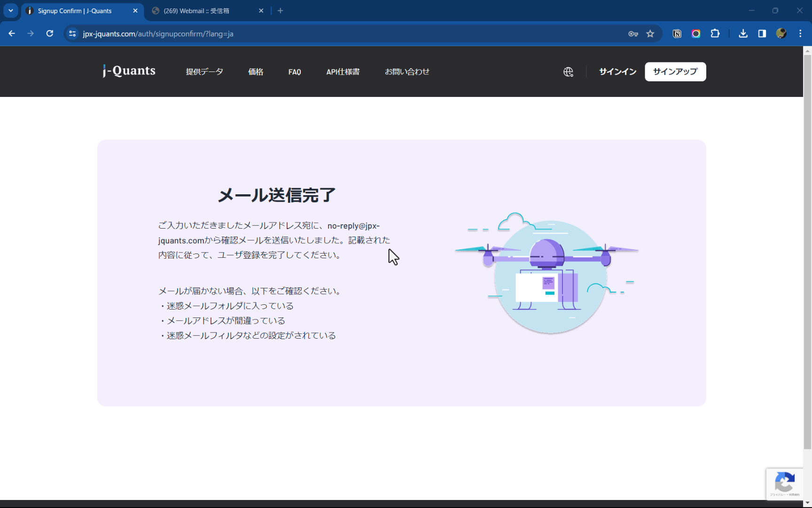The image size is (812, 508).
Task: Open the お問い合わせ page
Action: [x=407, y=71]
